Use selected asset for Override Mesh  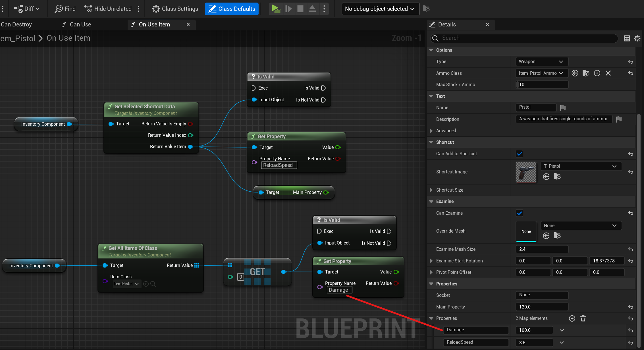(x=546, y=236)
